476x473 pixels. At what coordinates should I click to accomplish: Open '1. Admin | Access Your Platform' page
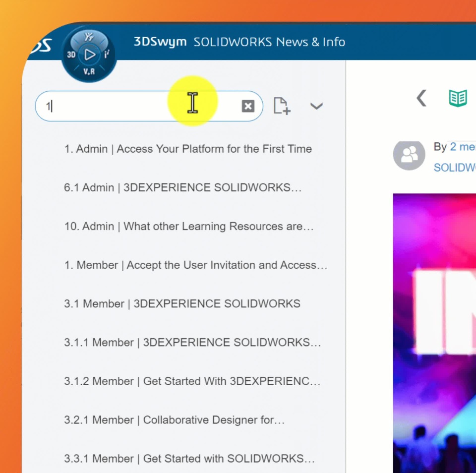pos(188,149)
